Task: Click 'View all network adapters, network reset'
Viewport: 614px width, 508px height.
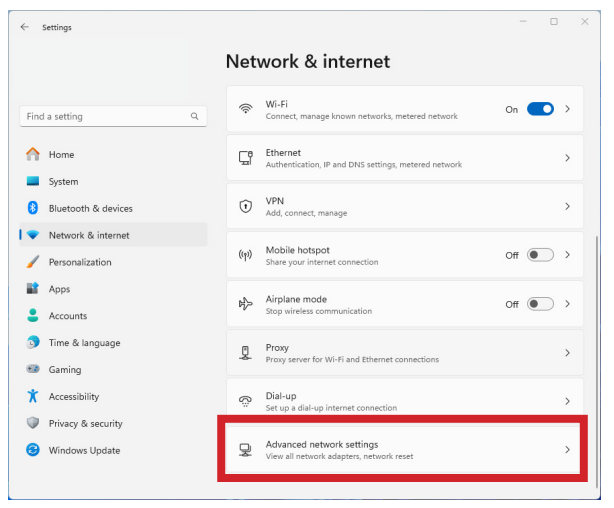Action: [340, 456]
